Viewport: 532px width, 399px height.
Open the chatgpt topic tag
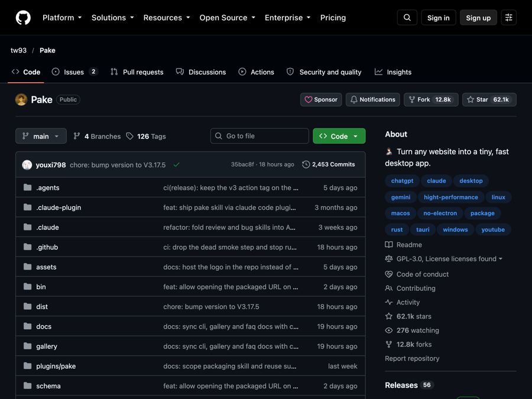click(x=402, y=180)
